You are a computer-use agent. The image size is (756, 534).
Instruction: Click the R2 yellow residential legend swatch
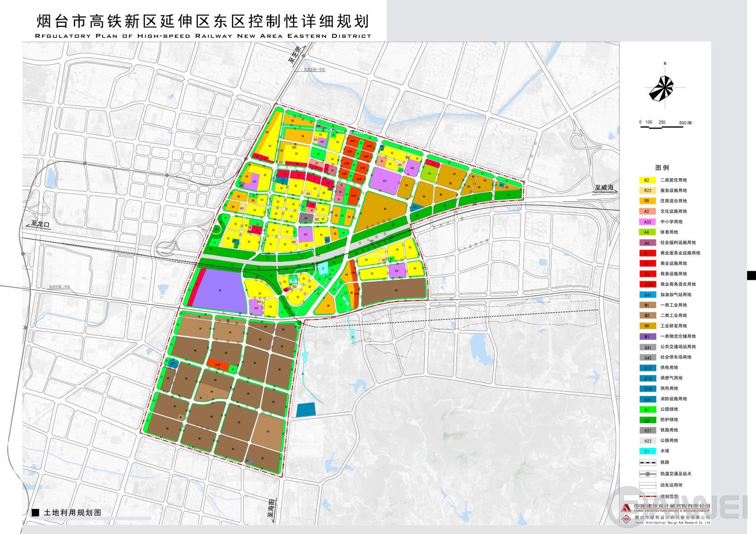647,180
